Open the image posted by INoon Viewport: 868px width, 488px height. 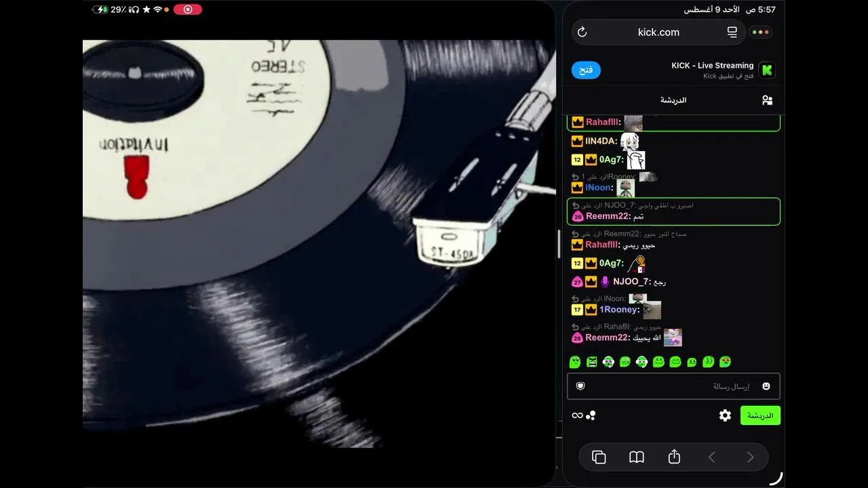click(x=625, y=188)
